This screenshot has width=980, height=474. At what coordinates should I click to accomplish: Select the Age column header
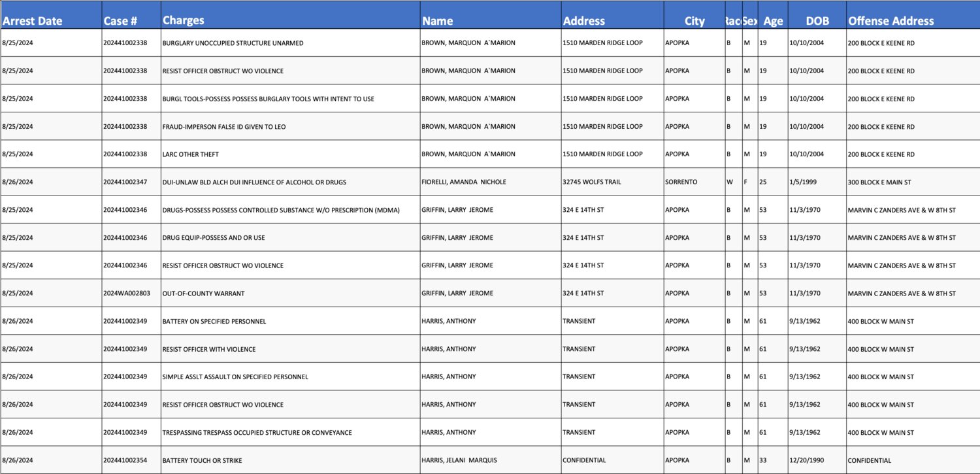pos(773,14)
